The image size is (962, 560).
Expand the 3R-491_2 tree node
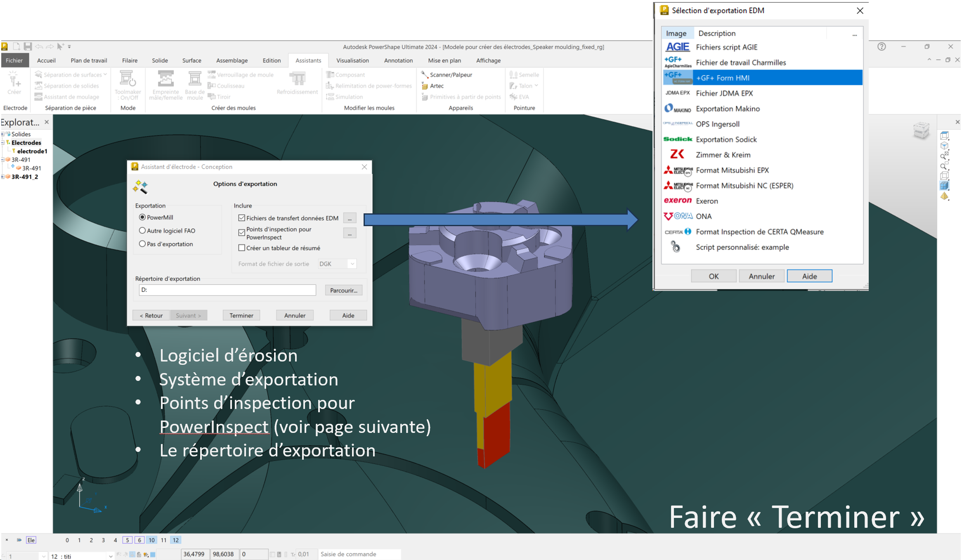(3, 177)
